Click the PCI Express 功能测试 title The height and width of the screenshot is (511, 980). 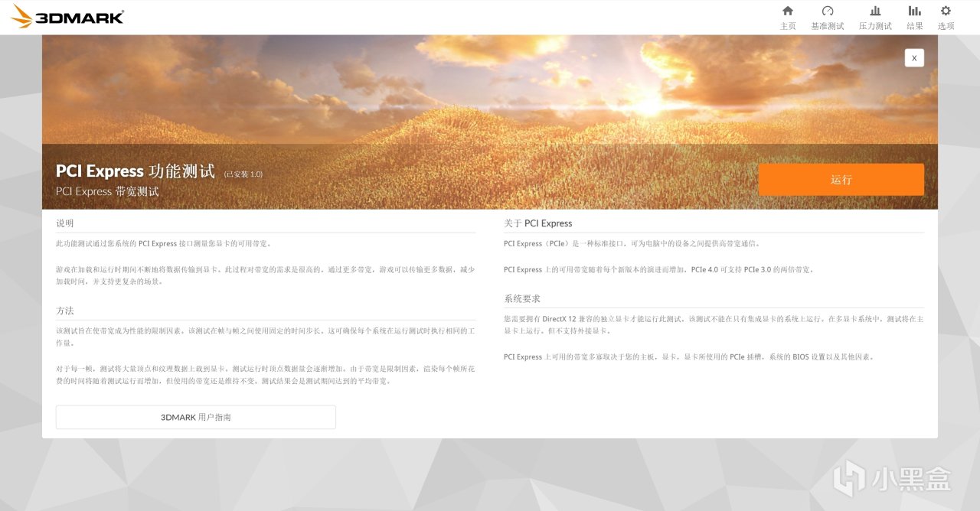(136, 171)
